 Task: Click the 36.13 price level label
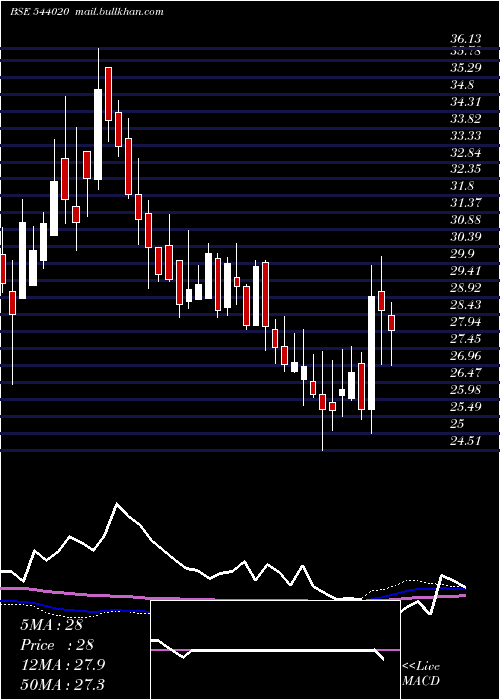pos(466,39)
